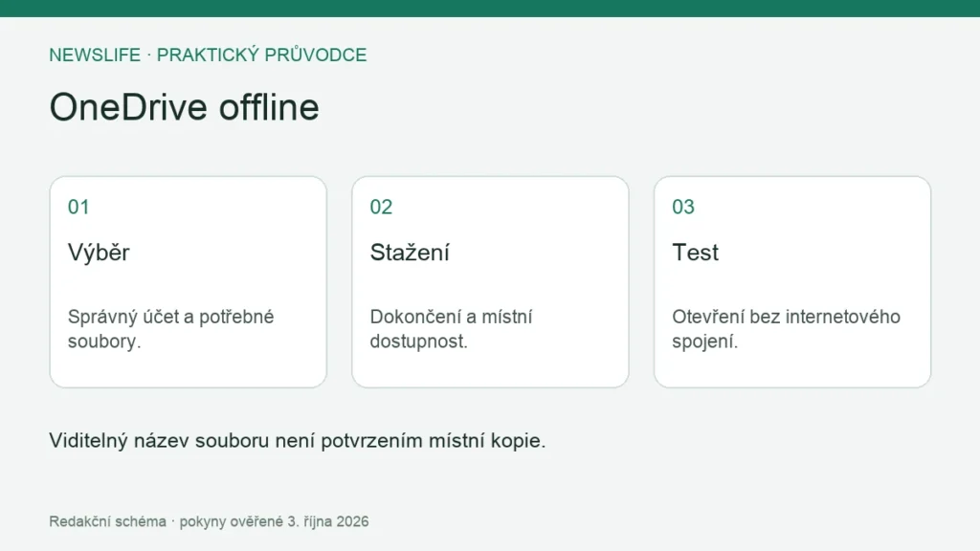The height and width of the screenshot is (551, 980).
Task: Click step number '01'
Action: [78, 207]
